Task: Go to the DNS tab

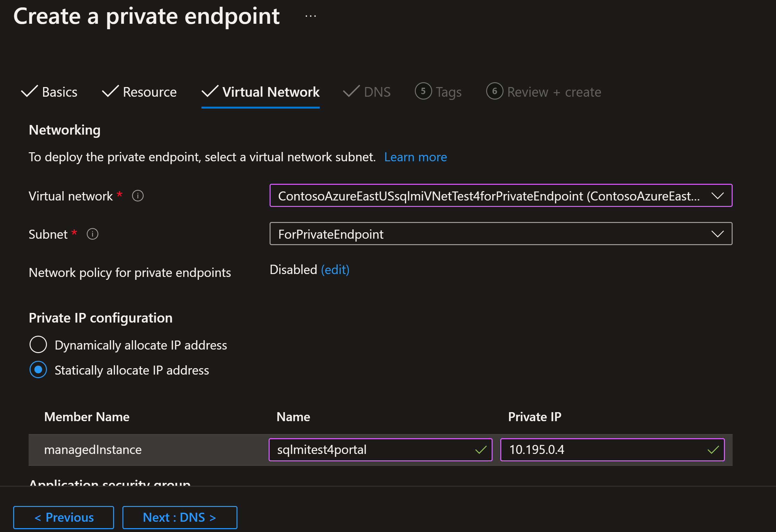Action: [377, 92]
